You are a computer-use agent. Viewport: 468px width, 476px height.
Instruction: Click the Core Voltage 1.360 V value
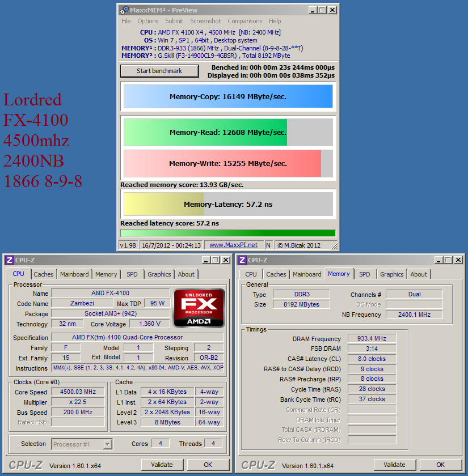(150, 324)
